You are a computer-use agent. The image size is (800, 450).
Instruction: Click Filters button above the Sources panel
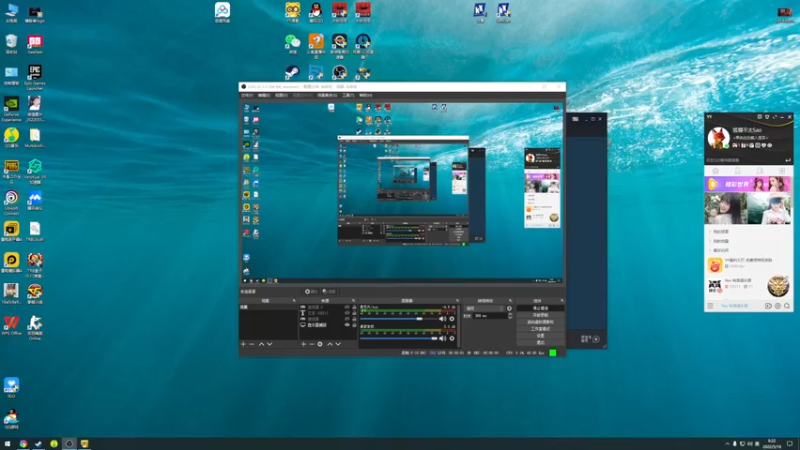tap(329, 291)
